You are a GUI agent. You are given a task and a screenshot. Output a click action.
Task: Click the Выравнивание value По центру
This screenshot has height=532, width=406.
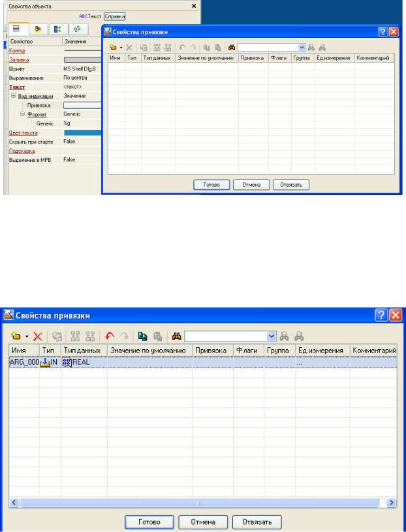coord(75,78)
